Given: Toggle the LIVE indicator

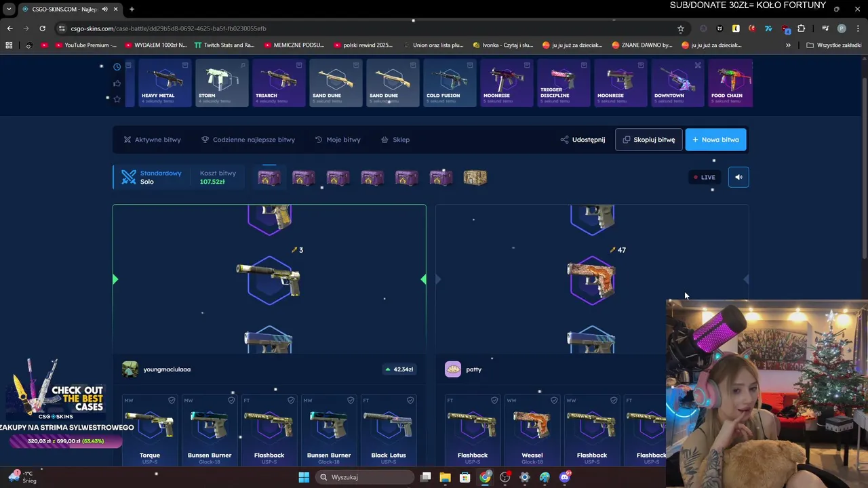Looking at the screenshot, I should click(704, 177).
